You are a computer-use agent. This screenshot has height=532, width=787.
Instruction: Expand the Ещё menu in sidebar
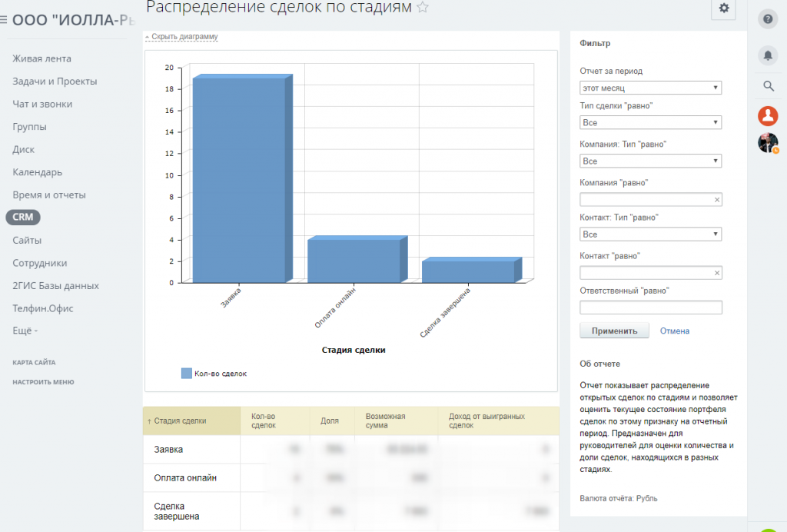pyautogui.click(x=25, y=331)
